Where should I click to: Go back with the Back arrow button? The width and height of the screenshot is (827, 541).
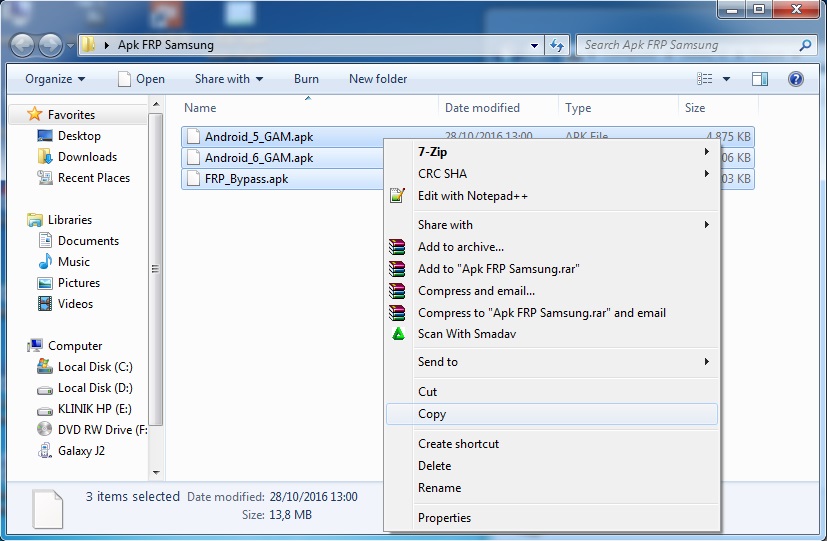point(22,45)
